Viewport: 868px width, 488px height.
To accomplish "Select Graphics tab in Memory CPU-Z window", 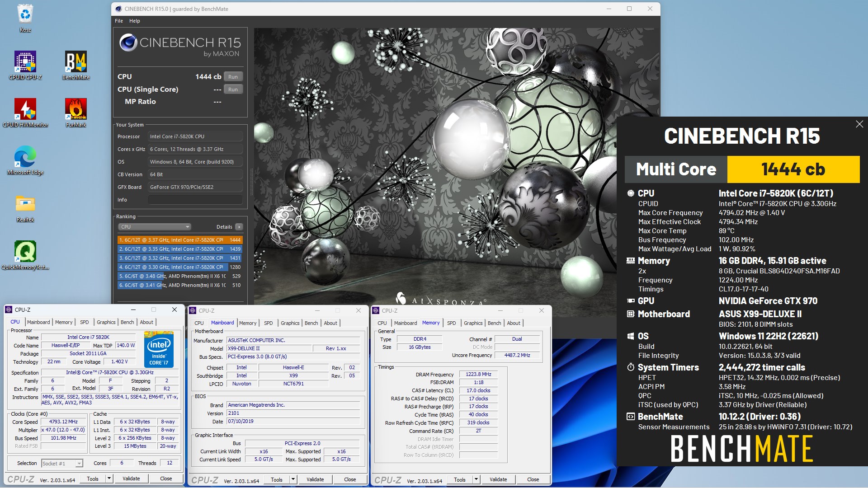I will (x=473, y=323).
